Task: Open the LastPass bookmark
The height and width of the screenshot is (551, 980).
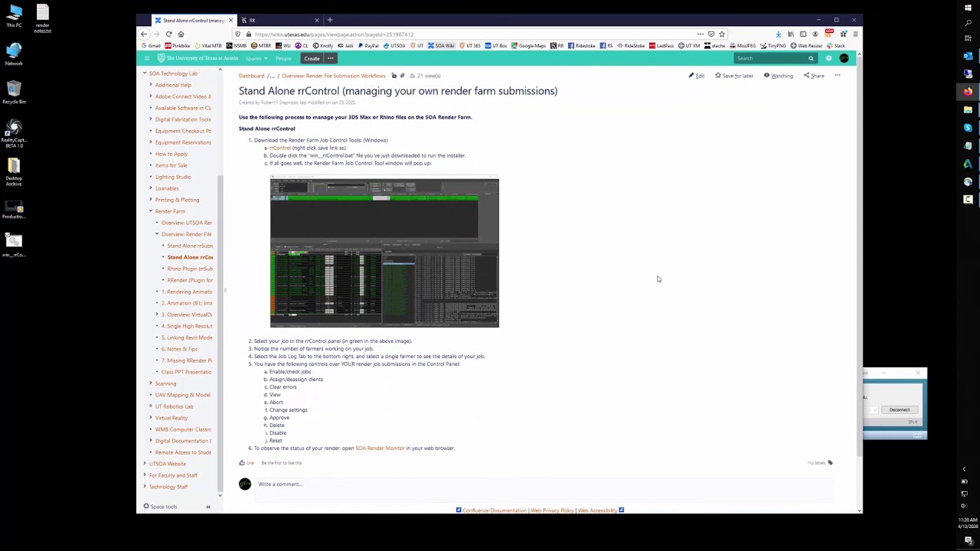Action: click(661, 46)
